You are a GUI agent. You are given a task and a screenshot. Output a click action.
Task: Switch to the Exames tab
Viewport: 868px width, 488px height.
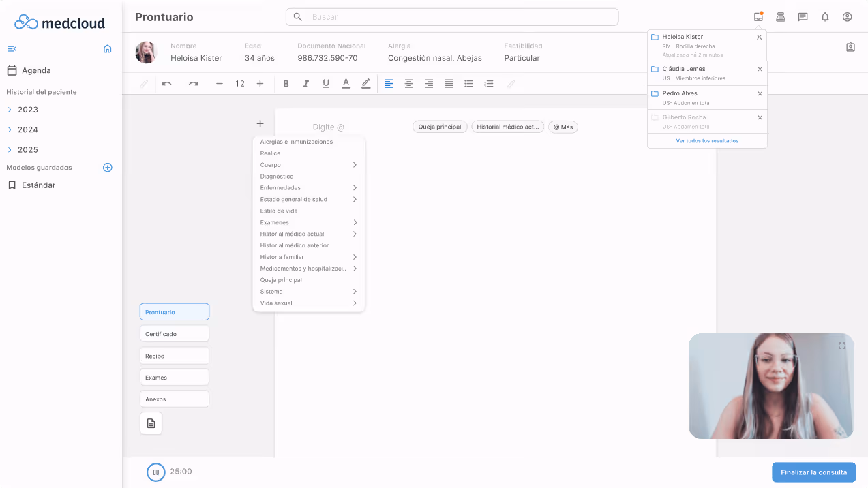click(175, 378)
